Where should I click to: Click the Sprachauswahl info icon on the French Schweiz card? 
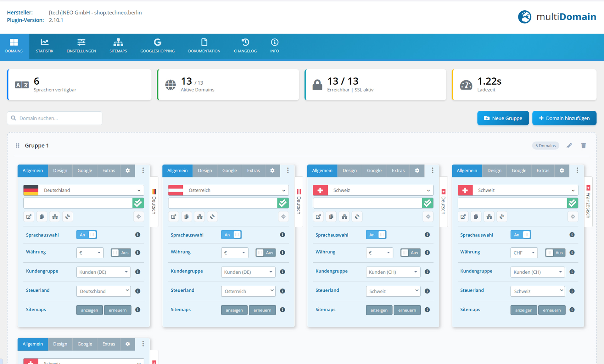tap(572, 235)
